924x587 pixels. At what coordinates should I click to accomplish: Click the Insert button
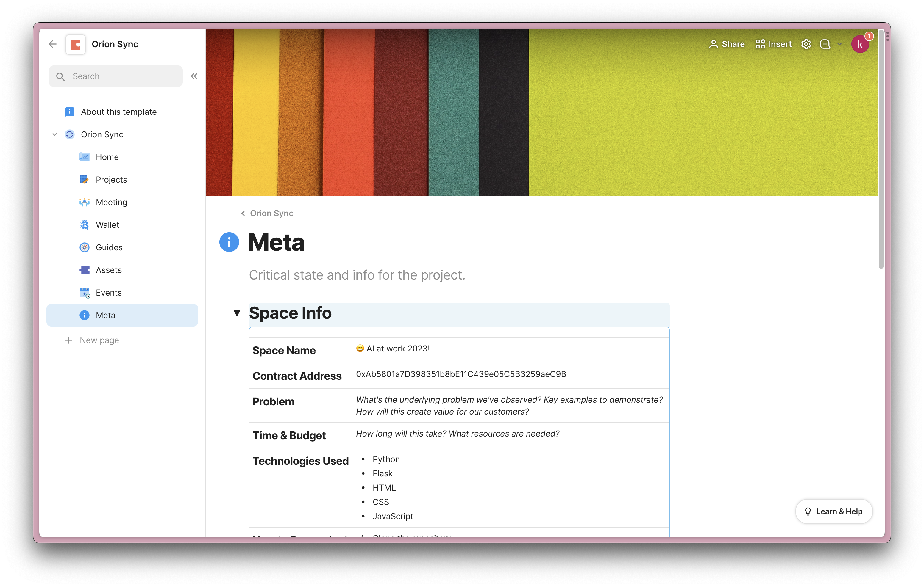click(774, 44)
